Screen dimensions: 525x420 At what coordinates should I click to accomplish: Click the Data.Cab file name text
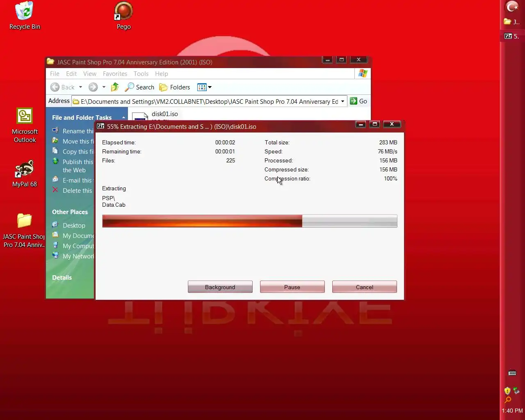coord(114,205)
